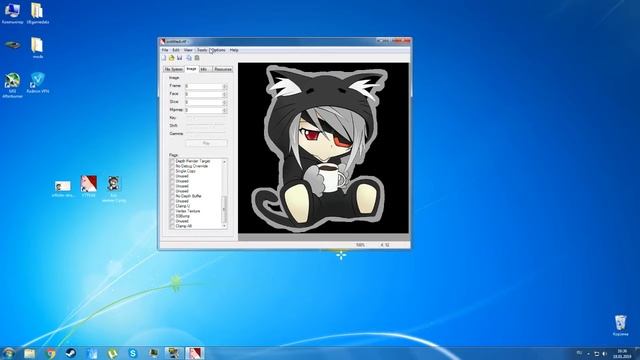Screen dimensions: 640x360
Task: Click the Slice field spinner arrows
Action: (x=225, y=102)
